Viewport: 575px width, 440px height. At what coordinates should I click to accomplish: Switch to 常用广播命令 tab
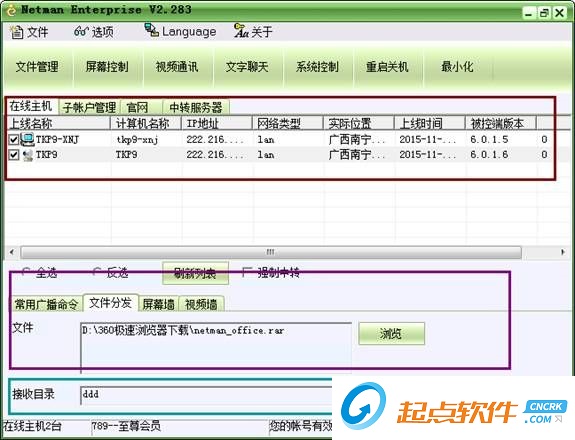(47, 304)
